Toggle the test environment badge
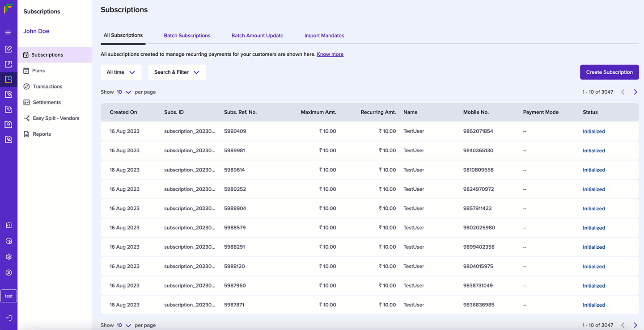Screen dimensions: 644x330 coord(8,296)
